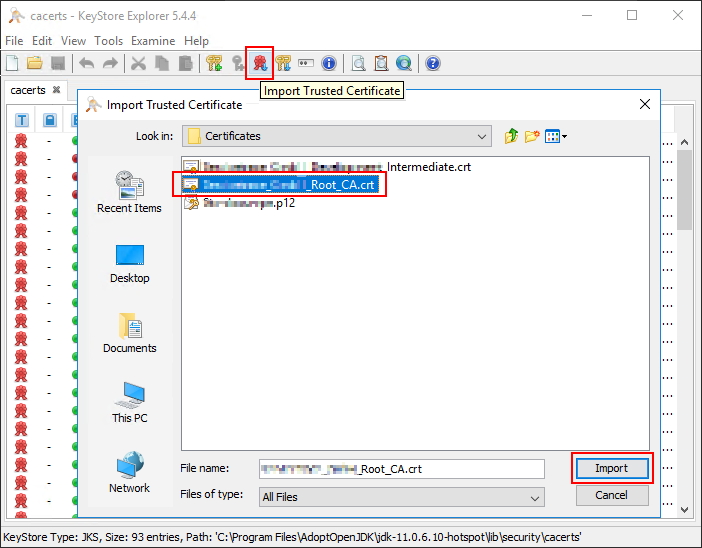Click the Import button

611,468
